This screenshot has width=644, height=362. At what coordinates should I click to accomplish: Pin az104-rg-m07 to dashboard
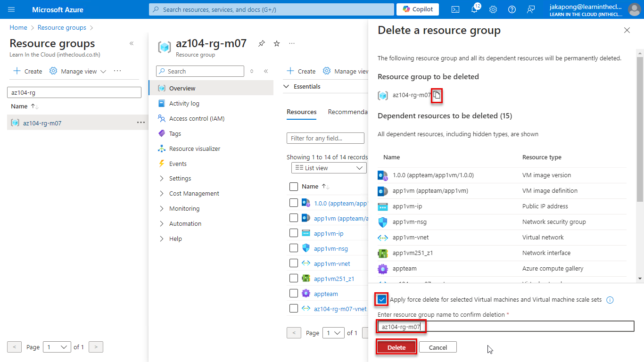(262, 43)
